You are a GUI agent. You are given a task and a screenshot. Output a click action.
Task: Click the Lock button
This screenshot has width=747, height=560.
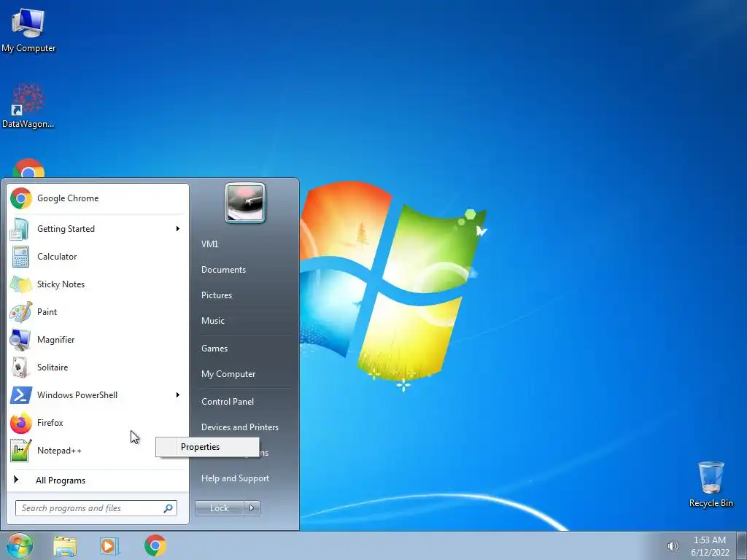(x=220, y=508)
